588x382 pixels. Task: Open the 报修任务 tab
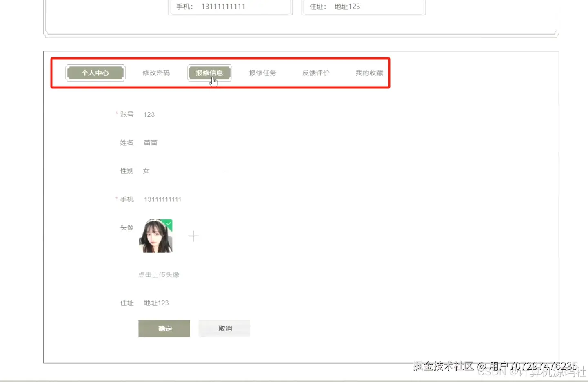click(x=263, y=73)
